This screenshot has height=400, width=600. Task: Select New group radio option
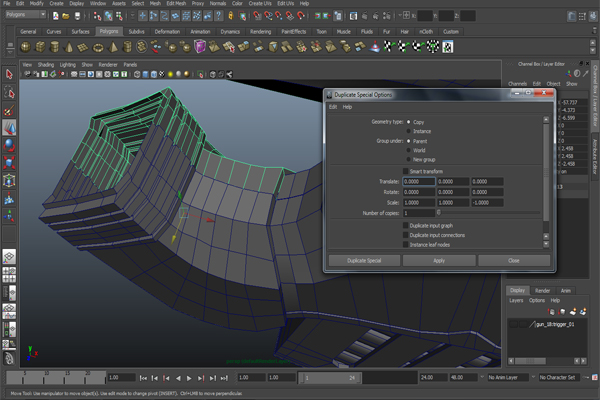click(408, 159)
